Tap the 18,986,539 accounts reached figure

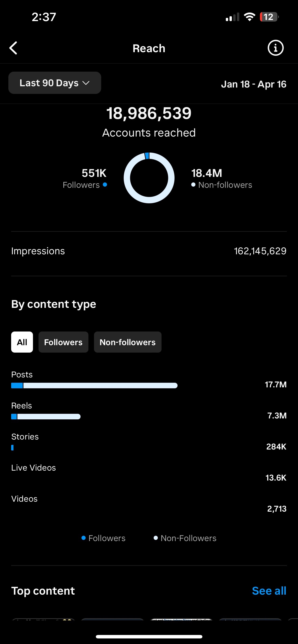(149, 113)
